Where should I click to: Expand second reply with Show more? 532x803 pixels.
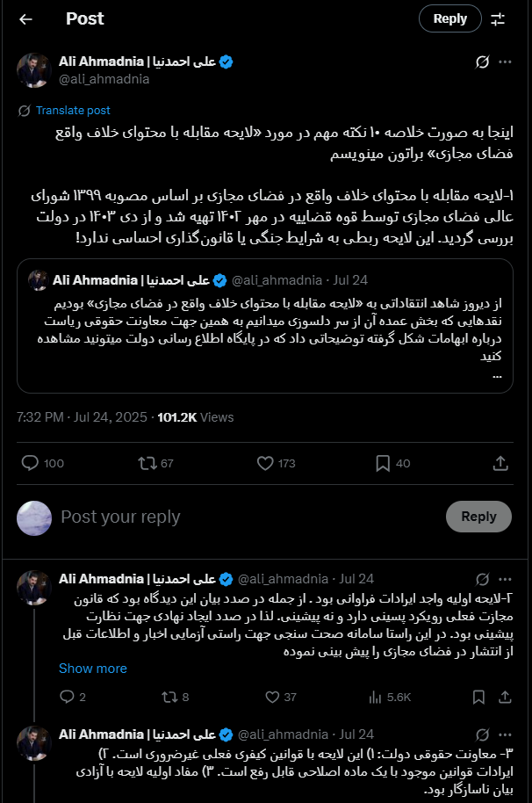coord(92,669)
